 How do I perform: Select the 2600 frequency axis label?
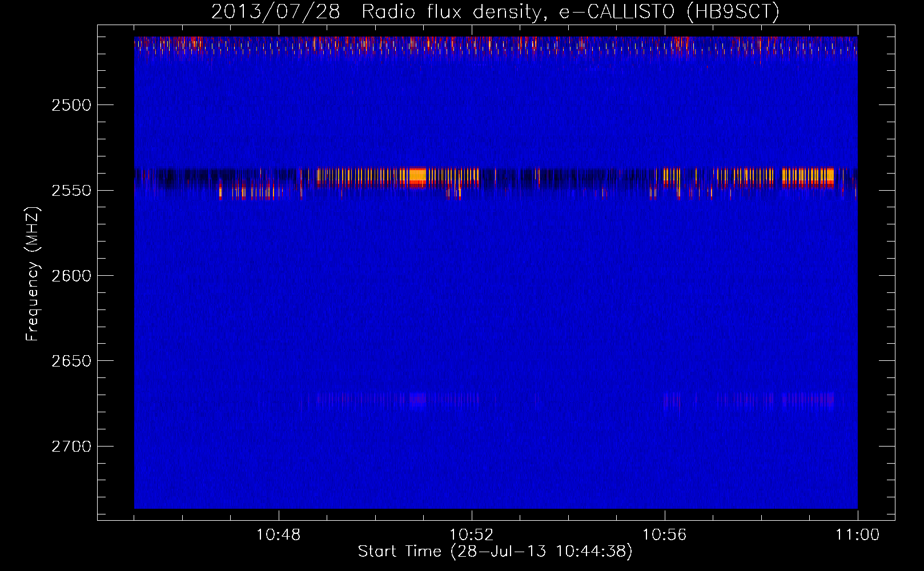click(x=71, y=276)
